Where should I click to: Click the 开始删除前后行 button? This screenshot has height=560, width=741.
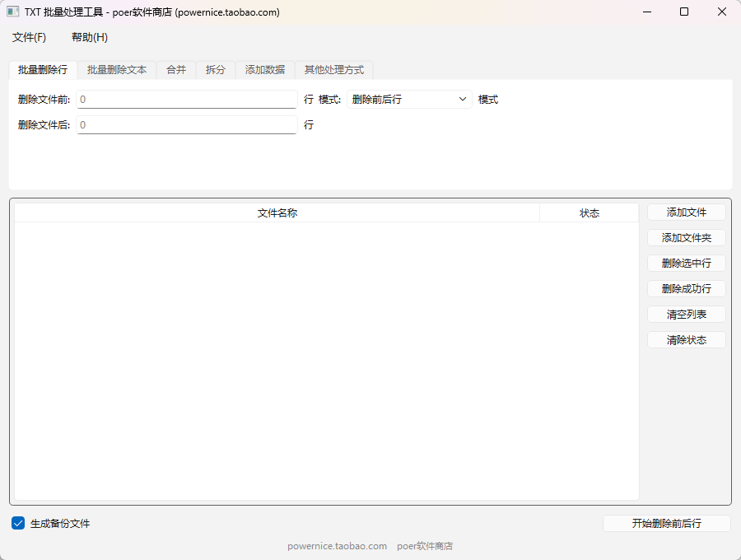[666, 523]
